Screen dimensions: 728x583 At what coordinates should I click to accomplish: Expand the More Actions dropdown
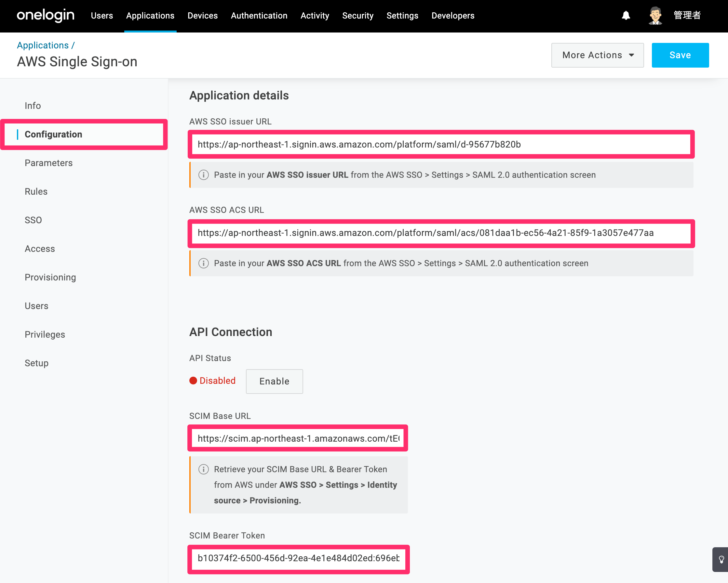[597, 55]
